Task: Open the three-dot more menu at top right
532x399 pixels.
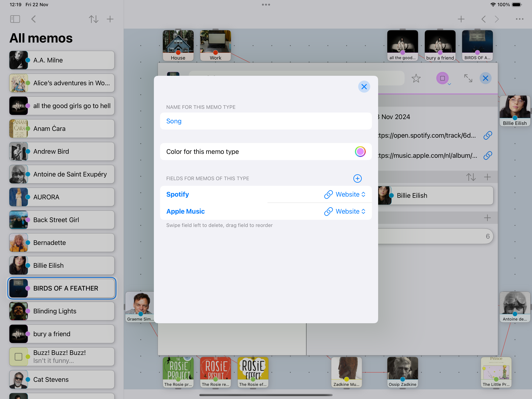Action: (x=519, y=19)
